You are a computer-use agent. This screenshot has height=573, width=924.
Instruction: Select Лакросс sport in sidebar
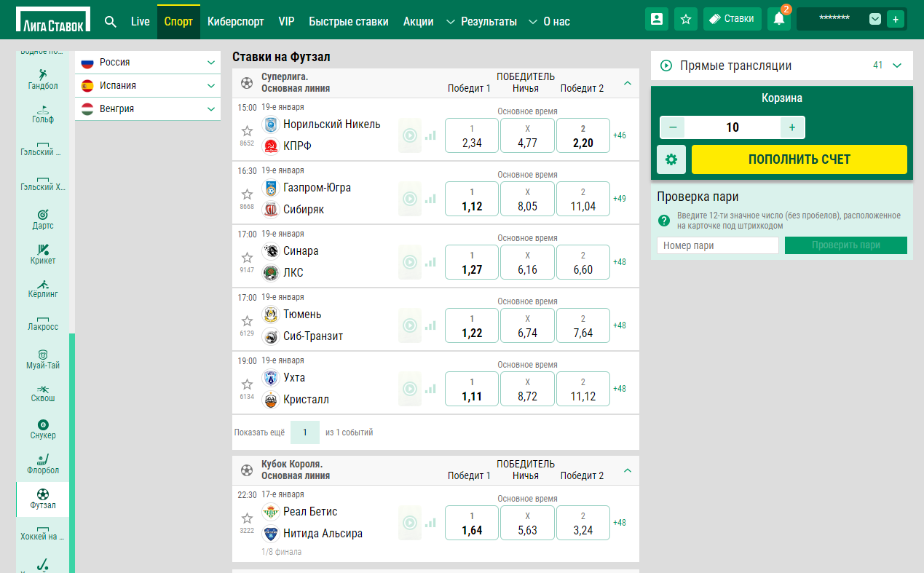coord(43,323)
